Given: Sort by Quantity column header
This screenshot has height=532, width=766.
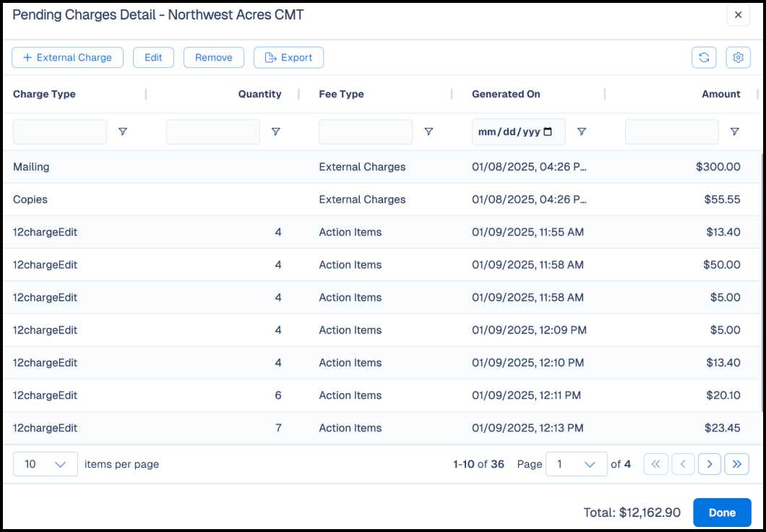Looking at the screenshot, I should [260, 94].
